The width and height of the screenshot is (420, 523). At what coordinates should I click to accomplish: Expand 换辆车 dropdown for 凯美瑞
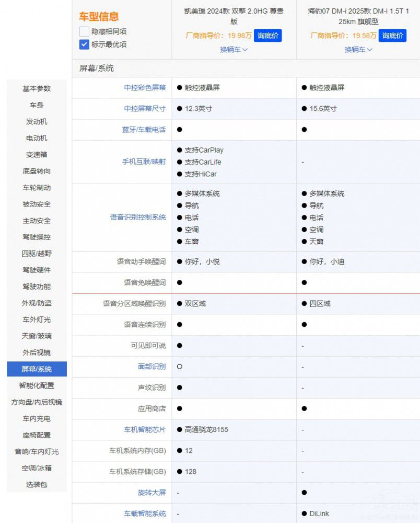coord(234,50)
